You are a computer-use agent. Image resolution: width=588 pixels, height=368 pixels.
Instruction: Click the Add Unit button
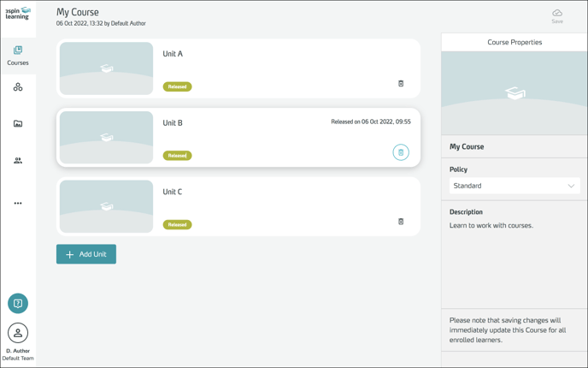coord(86,254)
